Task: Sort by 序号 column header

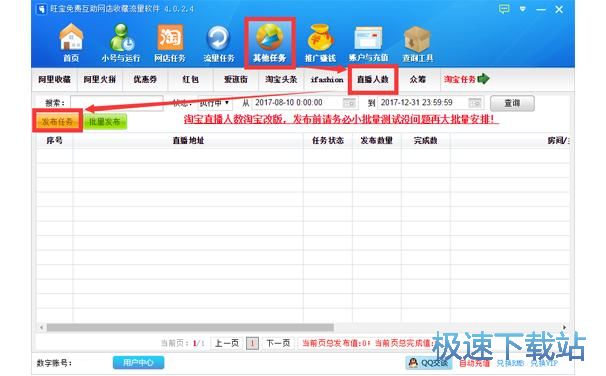Action: 54,140
